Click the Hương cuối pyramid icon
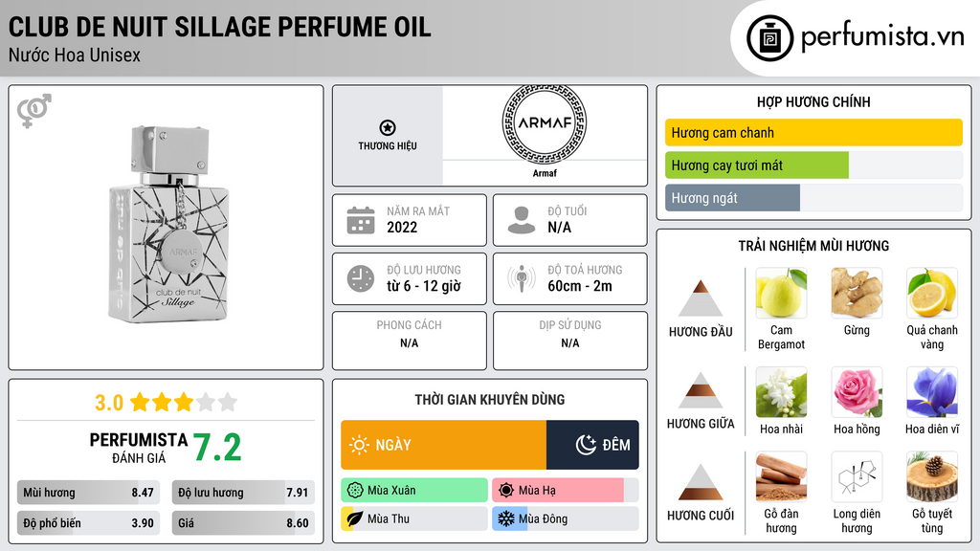The width and height of the screenshot is (980, 551). (701, 482)
